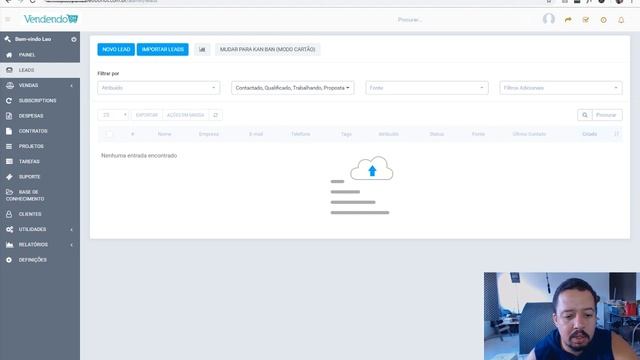This screenshot has width=640, height=360.
Task: Open the Filtros Adicionais dropdown
Action: [560, 88]
